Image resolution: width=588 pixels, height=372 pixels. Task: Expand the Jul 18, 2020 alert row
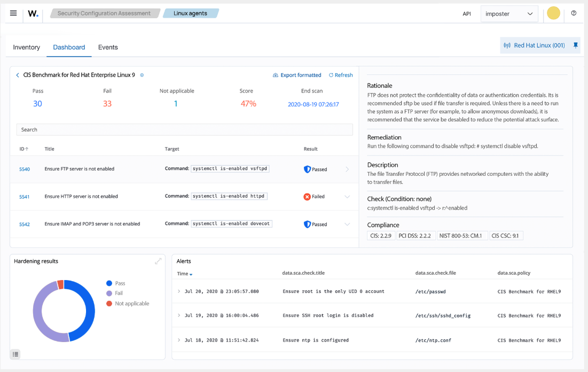[179, 340]
